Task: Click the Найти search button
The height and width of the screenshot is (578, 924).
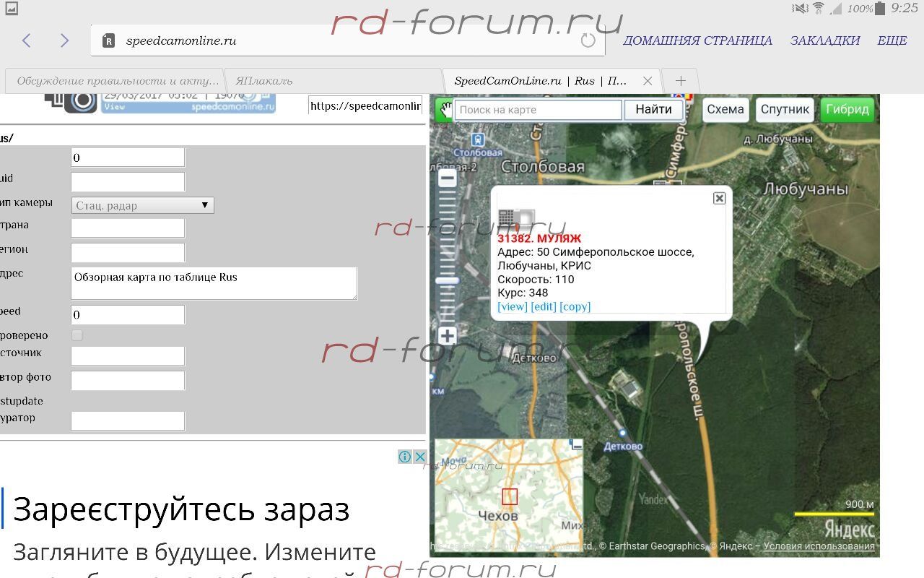Action: [653, 110]
